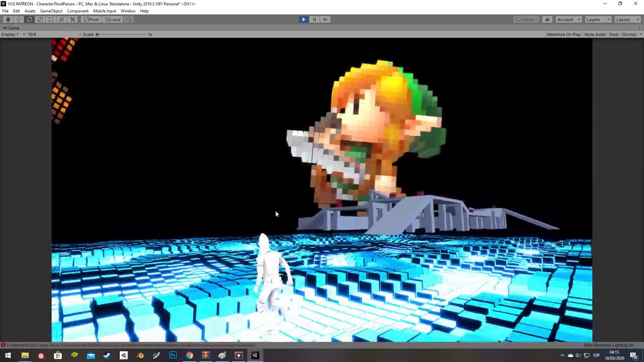This screenshot has width=644, height=362.
Task: Select the Rotate tool
Action: [x=29, y=20]
